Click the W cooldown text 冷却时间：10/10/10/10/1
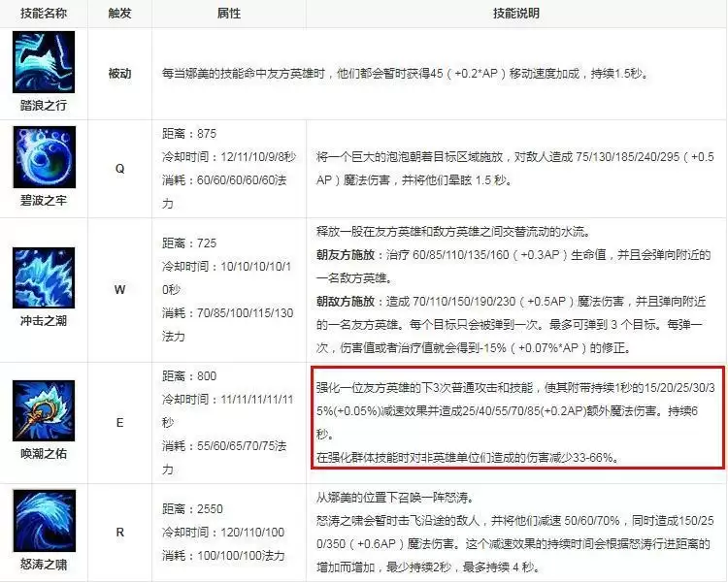The height and width of the screenshot is (583, 728). click(x=226, y=267)
